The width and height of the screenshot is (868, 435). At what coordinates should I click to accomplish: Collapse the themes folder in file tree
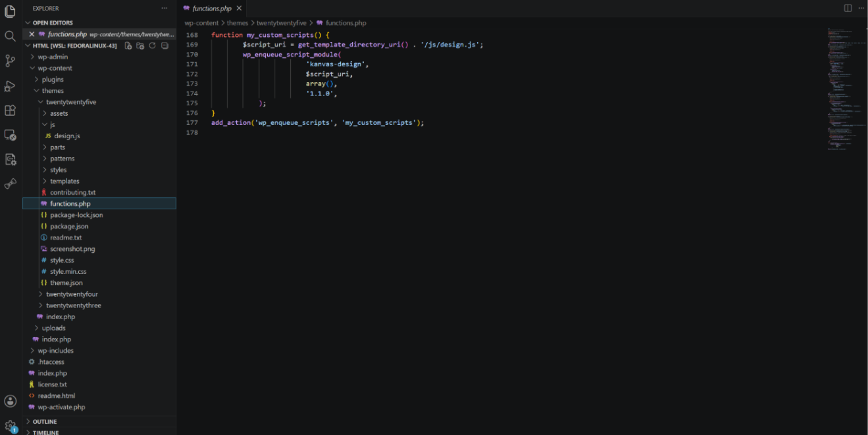[99, 91]
